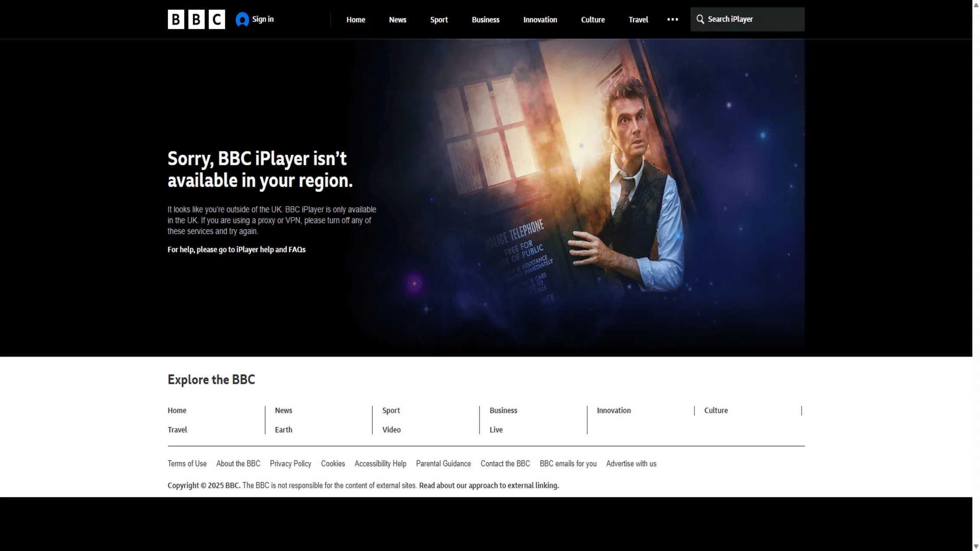
Task: Select the Sign in button
Action: 262,19
